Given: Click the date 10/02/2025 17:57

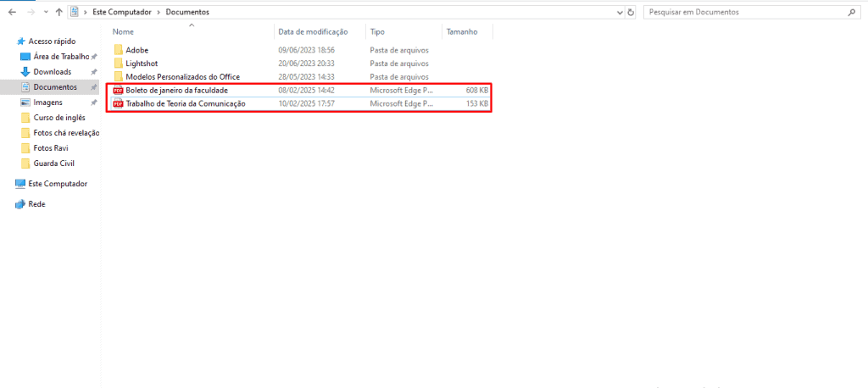Looking at the screenshot, I should [x=306, y=103].
